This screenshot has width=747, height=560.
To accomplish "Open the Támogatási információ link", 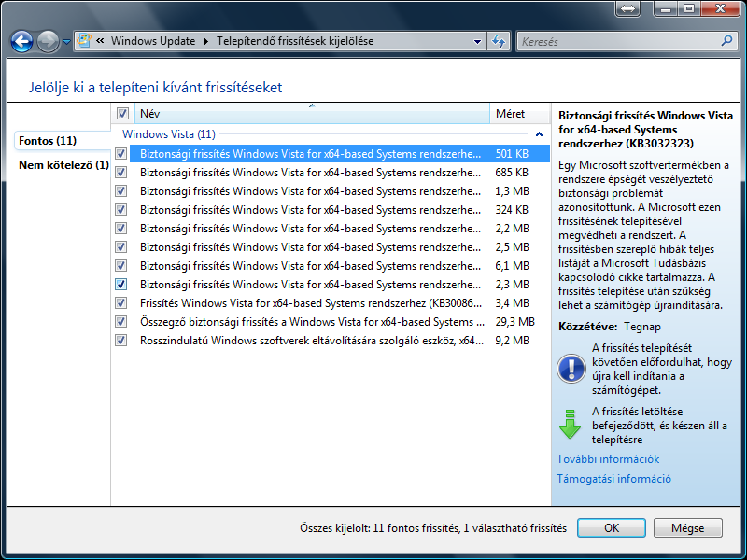I will click(613, 478).
